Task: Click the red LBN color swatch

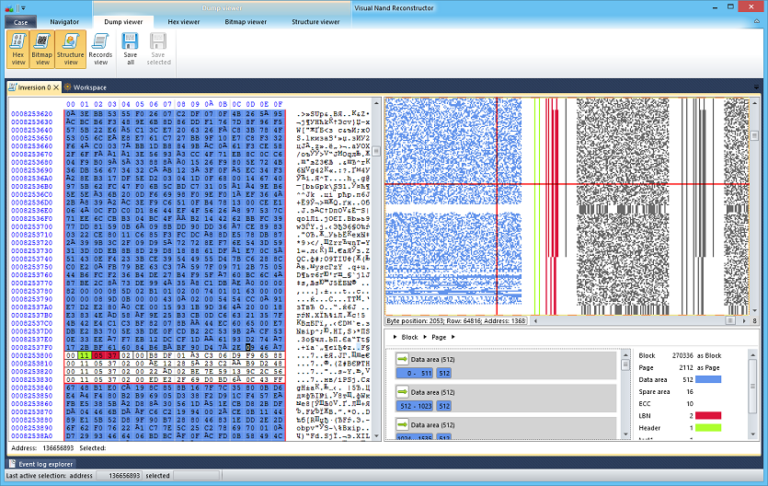Action: click(x=708, y=415)
